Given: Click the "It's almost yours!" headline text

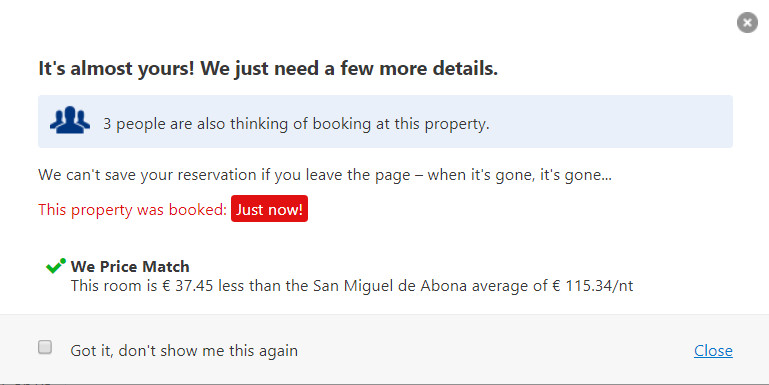Looking at the screenshot, I should point(117,69).
